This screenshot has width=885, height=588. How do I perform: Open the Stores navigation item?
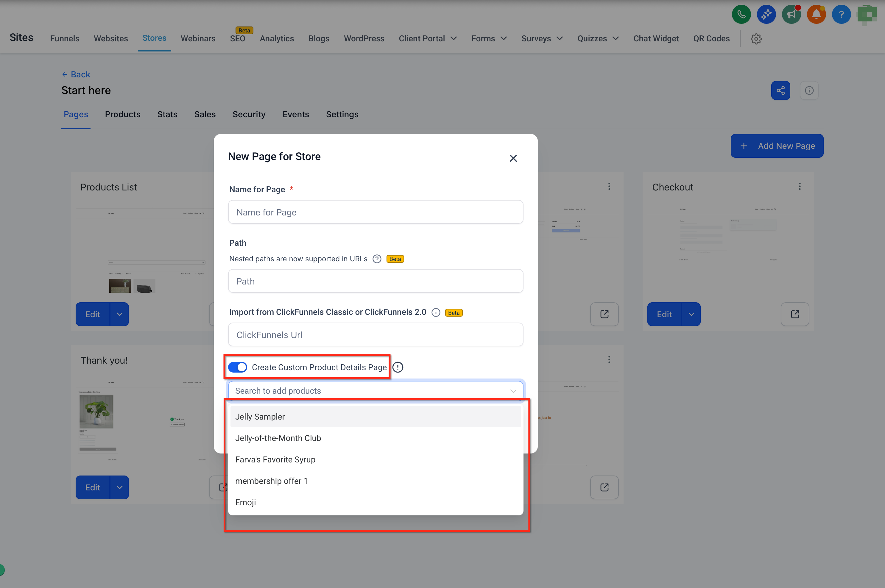[x=154, y=38]
